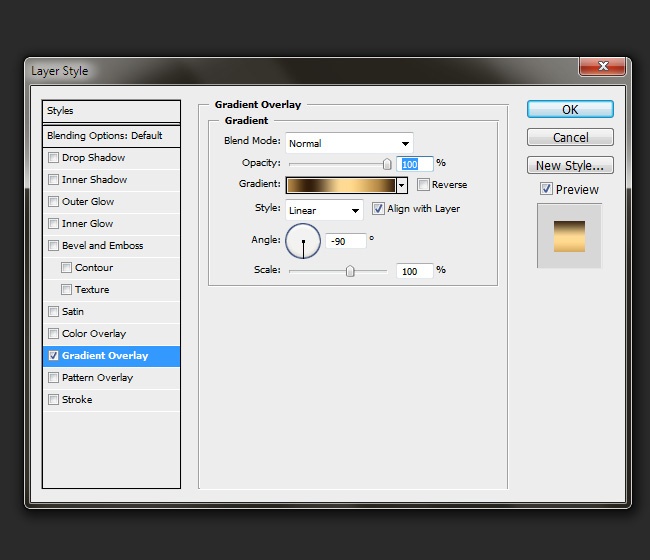Screen dimensions: 650x560
Task: Open the gradient picker arrow
Action: (x=402, y=185)
